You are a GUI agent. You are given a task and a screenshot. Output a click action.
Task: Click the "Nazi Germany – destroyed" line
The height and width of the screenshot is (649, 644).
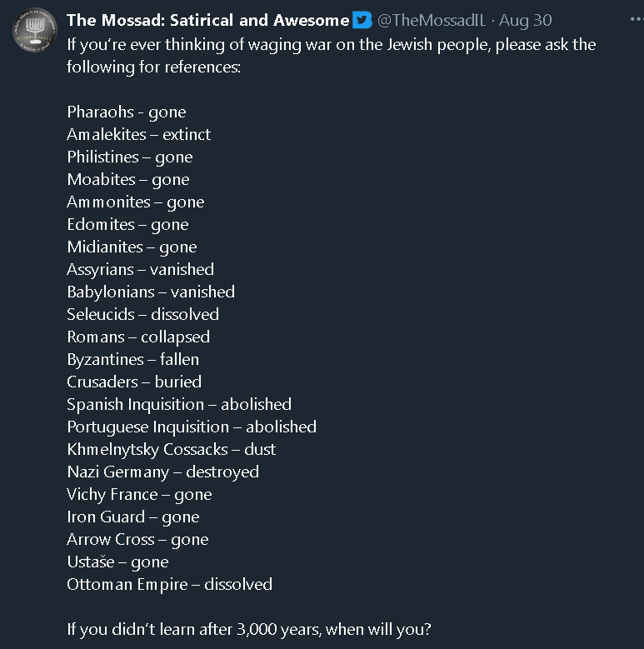(x=162, y=472)
